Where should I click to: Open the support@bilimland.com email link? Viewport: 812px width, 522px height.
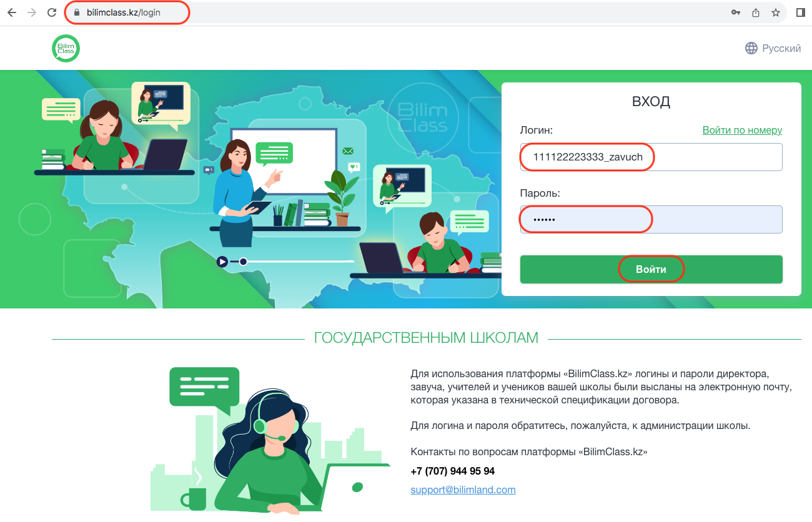pyautogui.click(x=463, y=490)
